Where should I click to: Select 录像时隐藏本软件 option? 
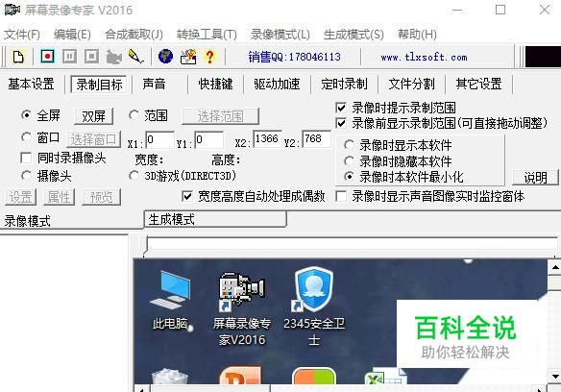pos(349,161)
